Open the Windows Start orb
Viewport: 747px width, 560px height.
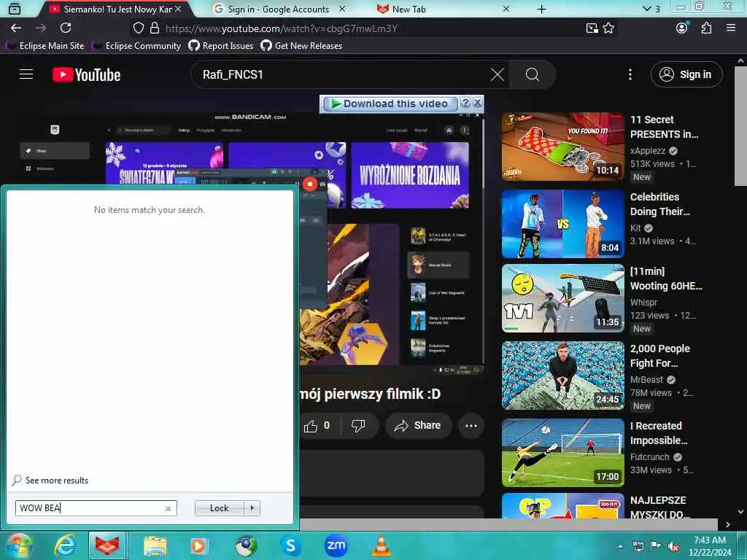(x=18, y=545)
